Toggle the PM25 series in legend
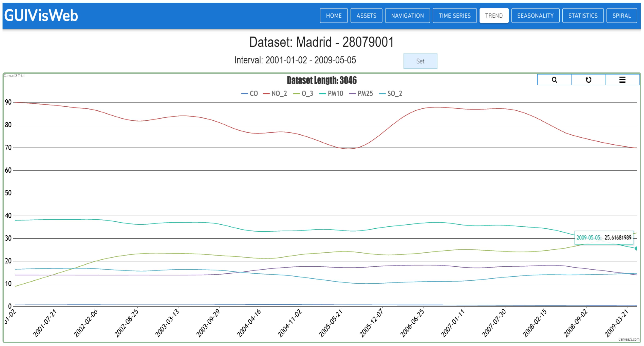 (361, 94)
